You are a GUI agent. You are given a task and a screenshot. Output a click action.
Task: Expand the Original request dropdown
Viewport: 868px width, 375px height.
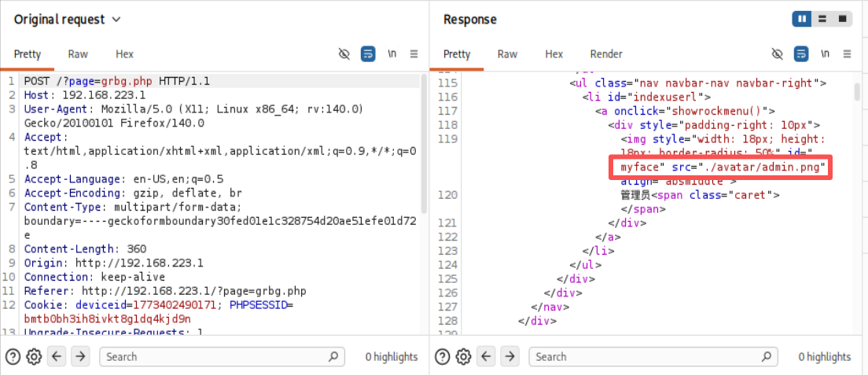[116, 19]
